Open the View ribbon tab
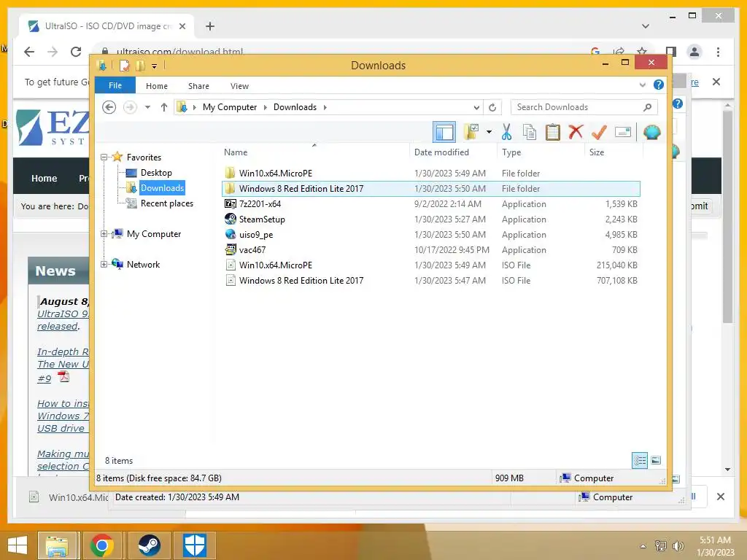The image size is (747, 560). pos(239,86)
